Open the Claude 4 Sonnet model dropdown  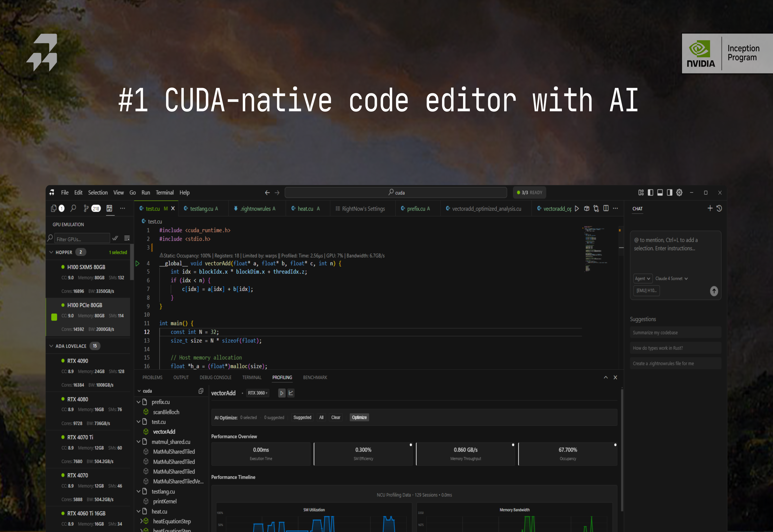671,278
